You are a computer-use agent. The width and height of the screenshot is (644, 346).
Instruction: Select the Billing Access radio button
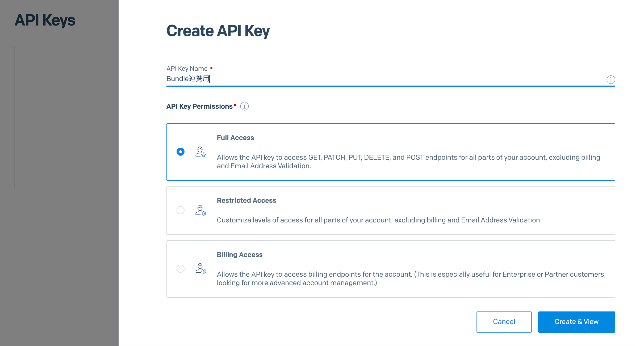[181, 269]
